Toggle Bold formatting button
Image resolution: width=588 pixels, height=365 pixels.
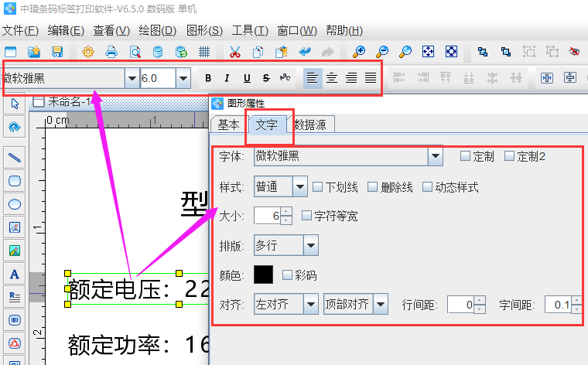207,78
